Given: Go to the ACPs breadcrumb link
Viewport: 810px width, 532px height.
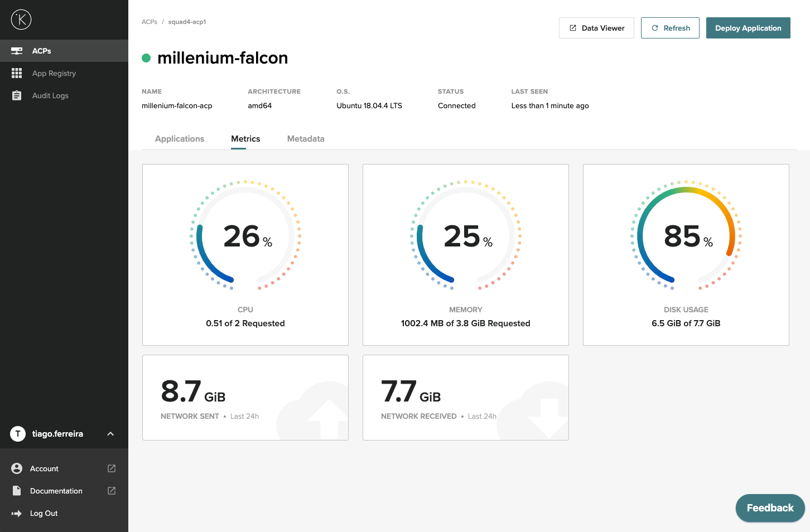Looking at the screenshot, I should click(150, 22).
